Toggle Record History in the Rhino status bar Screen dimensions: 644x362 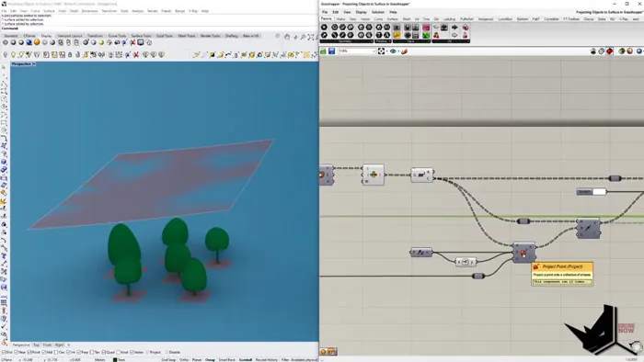pos(267,360)
